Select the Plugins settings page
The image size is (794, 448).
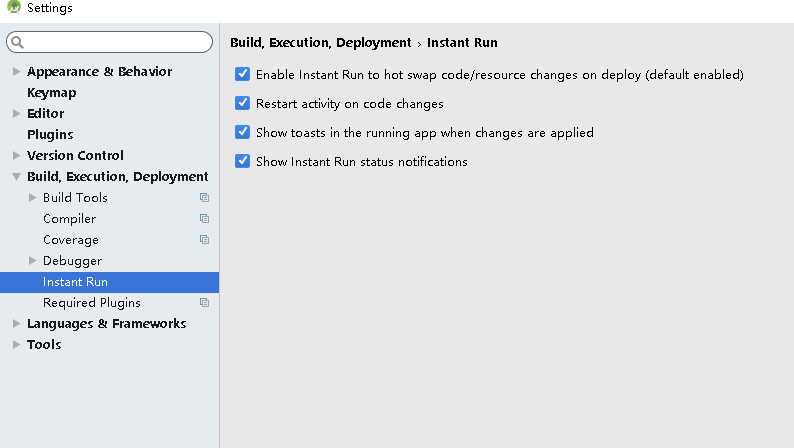[x=50, y=135]
